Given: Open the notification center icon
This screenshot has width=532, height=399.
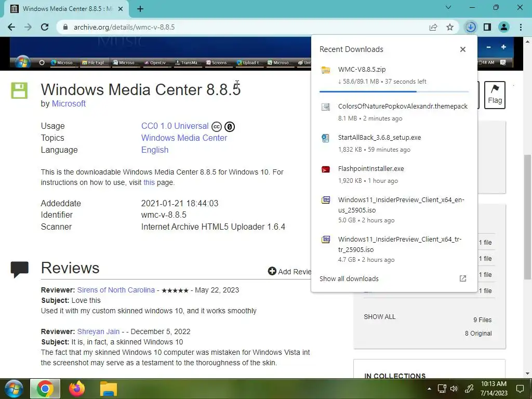Looking at the screenshot, I should (x=520, y=389).
